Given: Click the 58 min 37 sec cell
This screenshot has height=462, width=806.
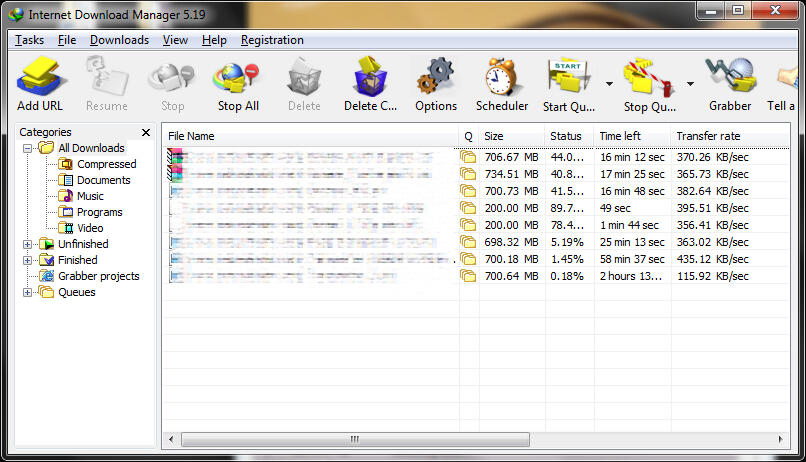Looking at the screenshot, I should tap(632, 259).
